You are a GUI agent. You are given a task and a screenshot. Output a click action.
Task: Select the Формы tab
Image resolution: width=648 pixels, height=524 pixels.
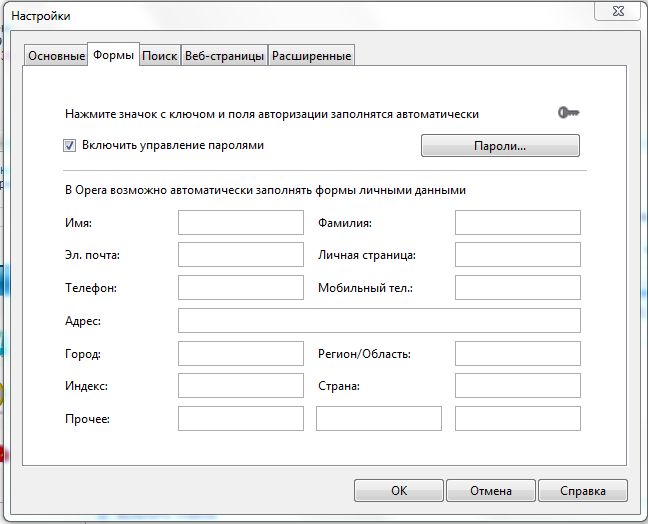(x=113, y=55)
